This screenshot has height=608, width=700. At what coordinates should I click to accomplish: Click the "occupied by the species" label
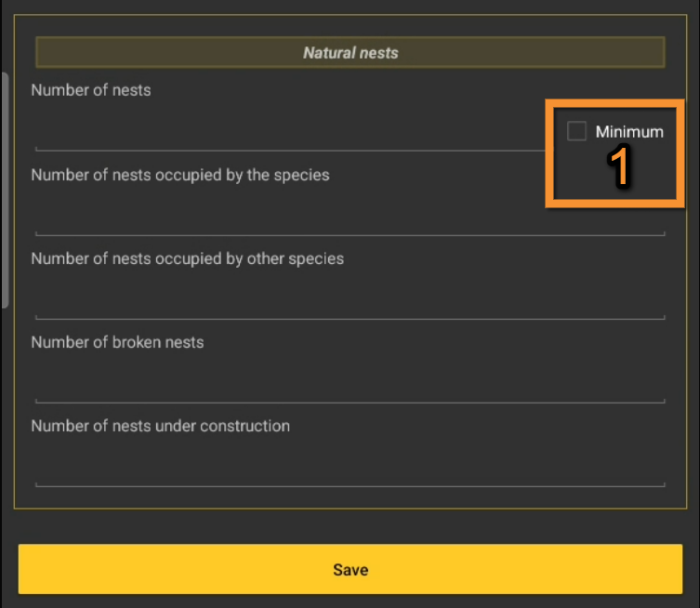pyautogui.click(x=180, y=175)
